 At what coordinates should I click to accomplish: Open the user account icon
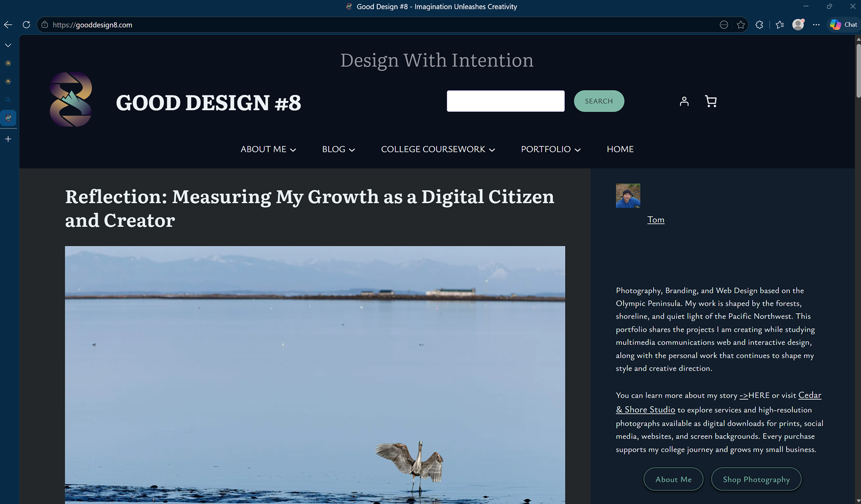point(684,101)
